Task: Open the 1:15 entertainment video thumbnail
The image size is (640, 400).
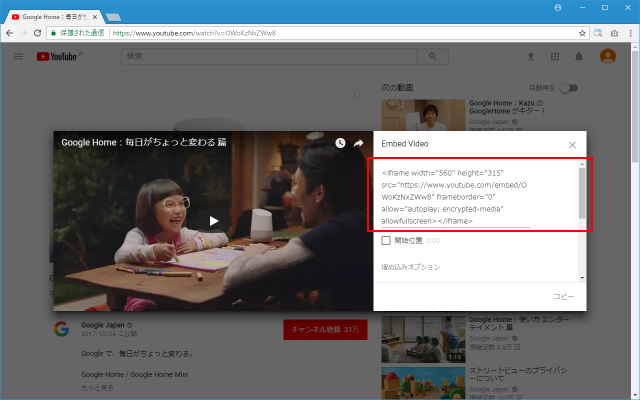Action: (x=423, y=340)
